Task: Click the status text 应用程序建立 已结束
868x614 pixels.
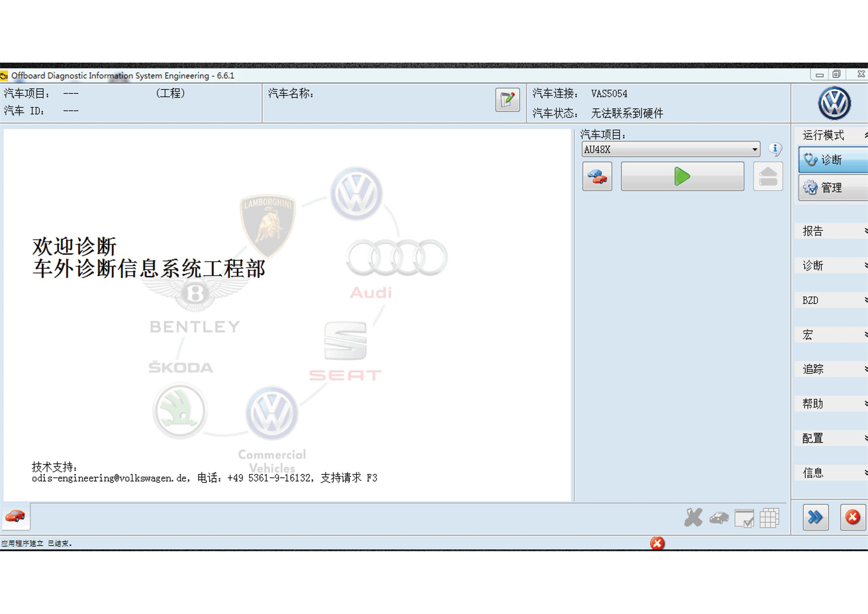Action: [x=36, y=544]
